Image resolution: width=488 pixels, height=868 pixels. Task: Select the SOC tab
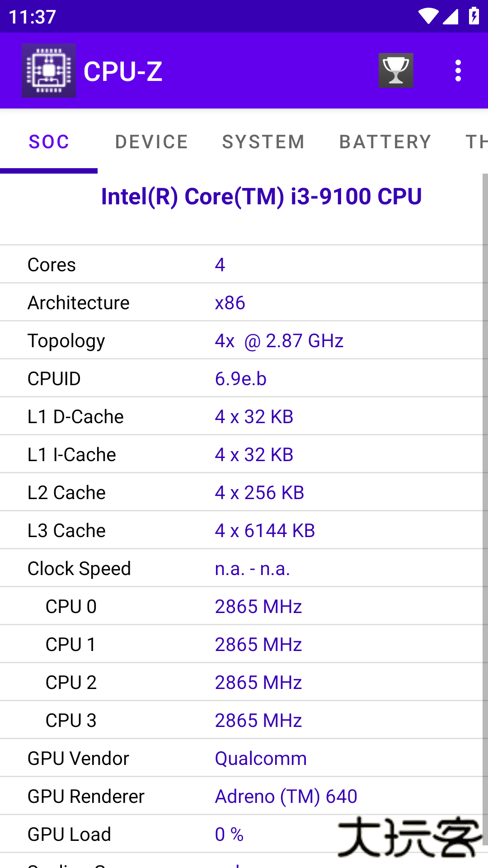[49, 142]
